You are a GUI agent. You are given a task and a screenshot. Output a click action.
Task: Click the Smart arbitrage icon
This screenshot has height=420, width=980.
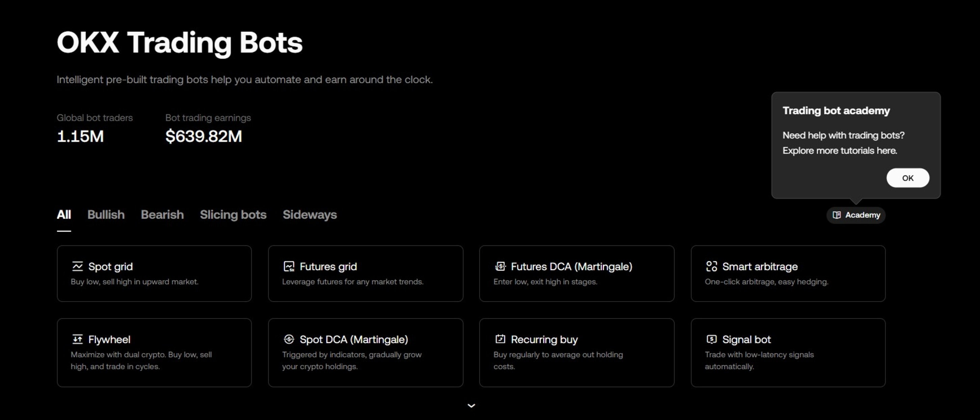(711, 266)
